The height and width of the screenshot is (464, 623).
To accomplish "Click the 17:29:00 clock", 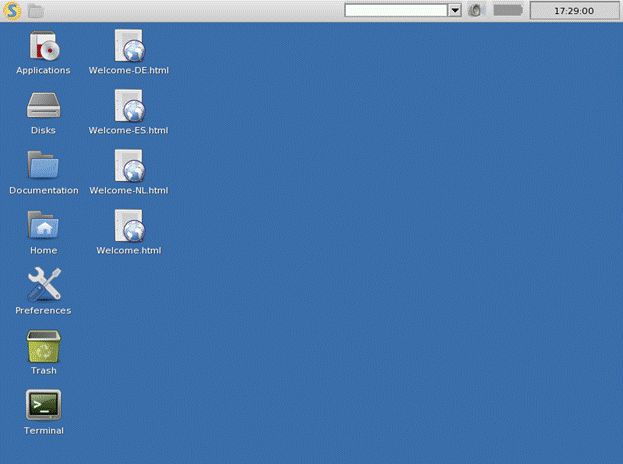I will [575, 11].
